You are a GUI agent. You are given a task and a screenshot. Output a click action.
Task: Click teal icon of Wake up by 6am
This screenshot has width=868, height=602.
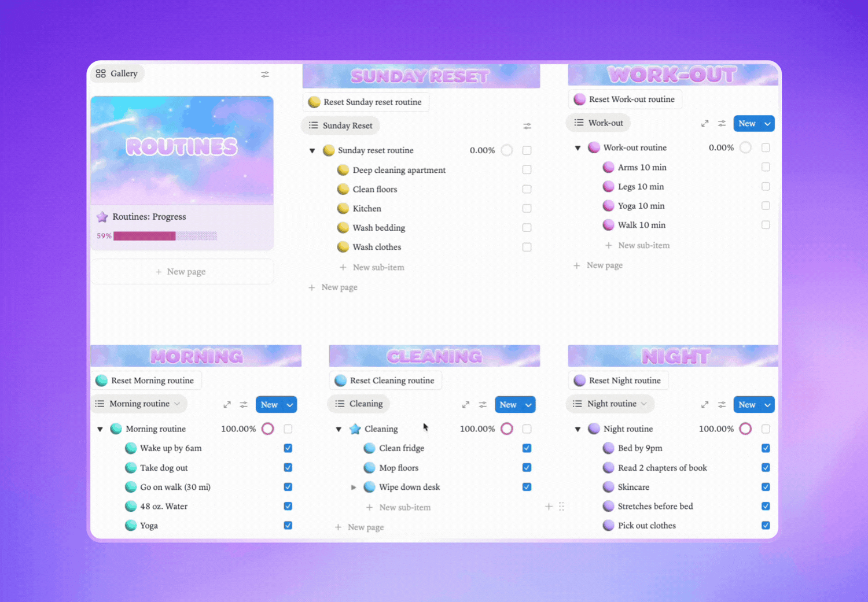point(131,448)
